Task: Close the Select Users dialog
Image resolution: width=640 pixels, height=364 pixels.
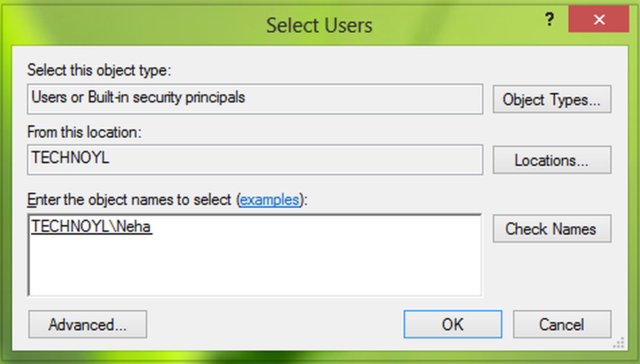Action: tap(598, 20)
